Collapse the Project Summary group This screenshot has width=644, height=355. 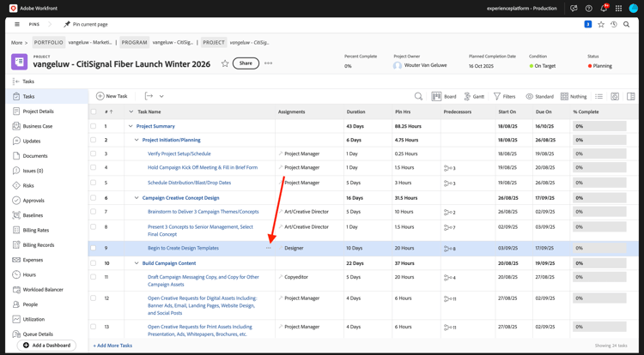(131, 126)
